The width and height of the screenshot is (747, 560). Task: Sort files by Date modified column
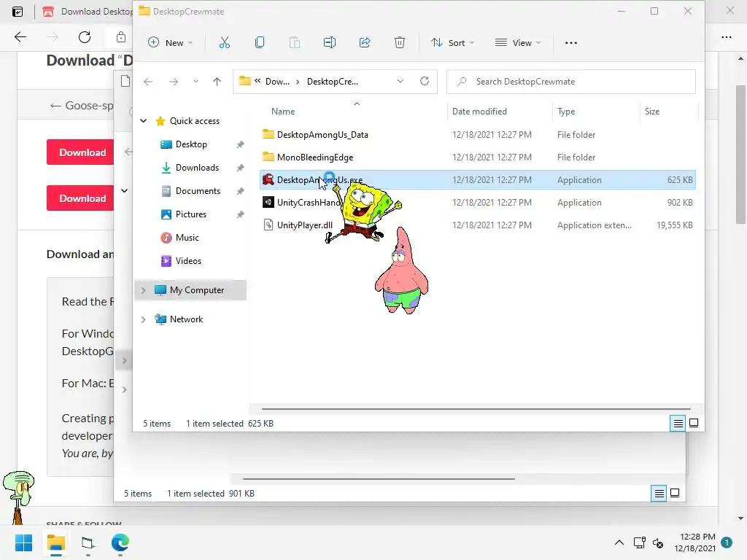[479, 112]
